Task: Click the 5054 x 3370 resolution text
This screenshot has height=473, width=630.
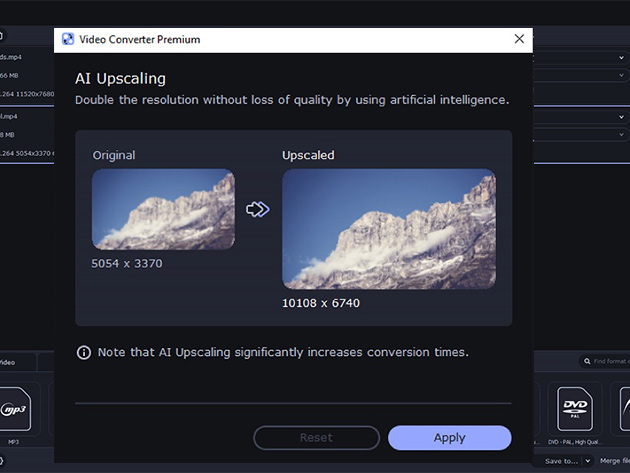Action: 127,264
